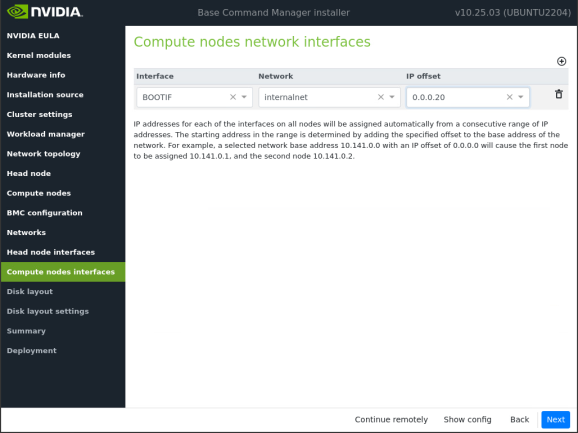
Task: Click the IP offset column header
Action: (x=423, y=76)
